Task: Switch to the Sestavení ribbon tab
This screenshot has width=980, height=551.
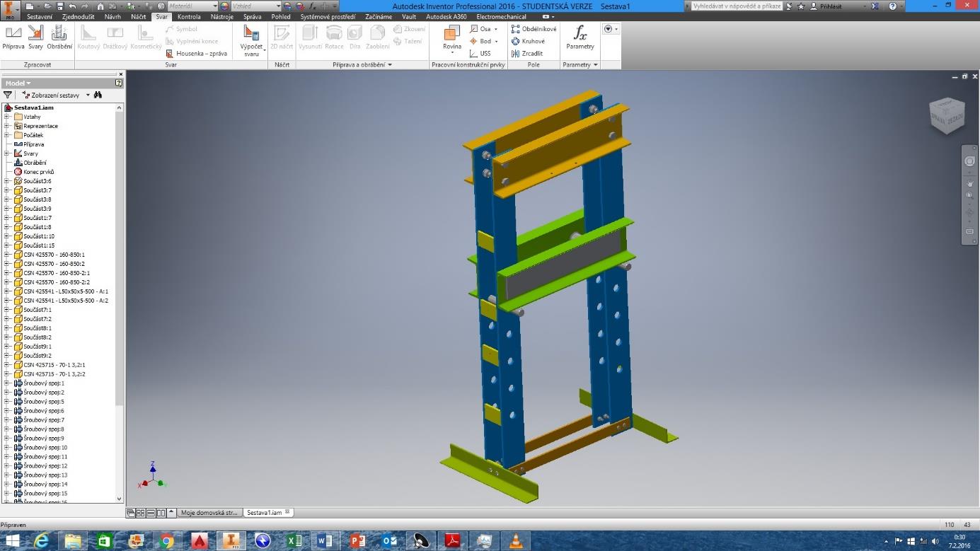Action: coord(40,16)
